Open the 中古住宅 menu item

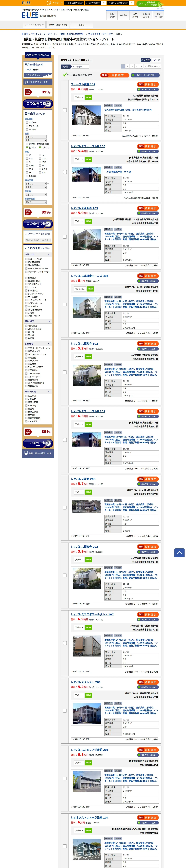(x=124, y=15)
